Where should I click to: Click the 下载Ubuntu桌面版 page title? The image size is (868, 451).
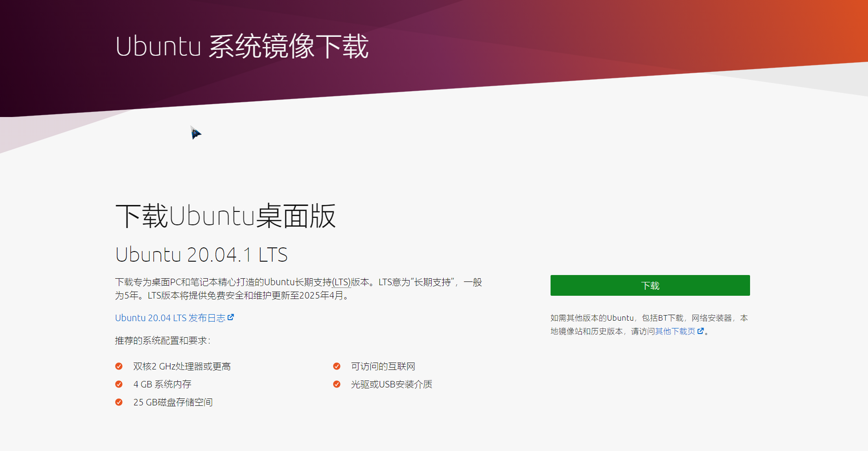click(225, 216)
